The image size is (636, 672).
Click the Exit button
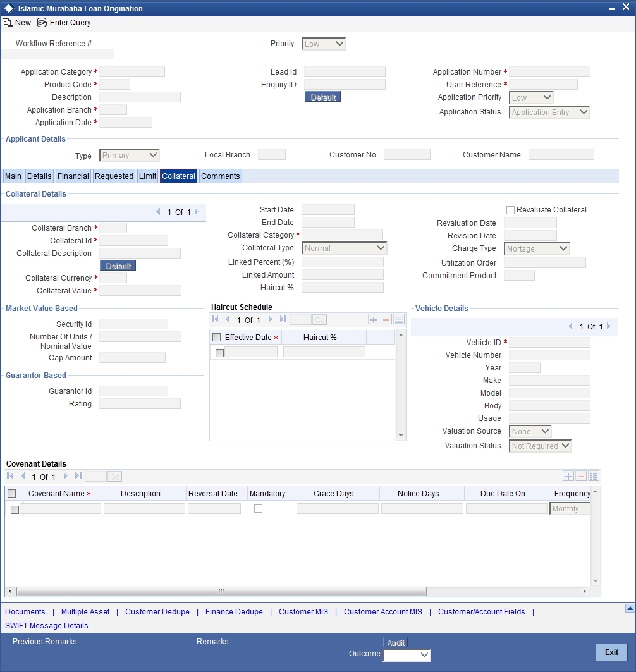(x=611, y=652)
